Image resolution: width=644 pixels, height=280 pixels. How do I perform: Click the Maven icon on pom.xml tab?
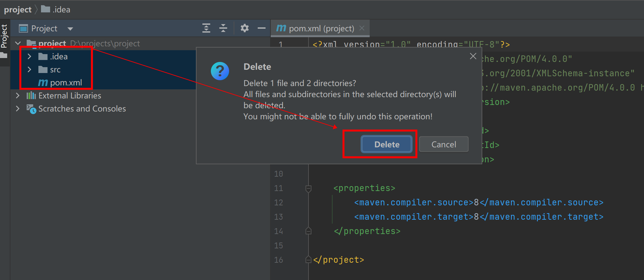click(x=281, y=28)
